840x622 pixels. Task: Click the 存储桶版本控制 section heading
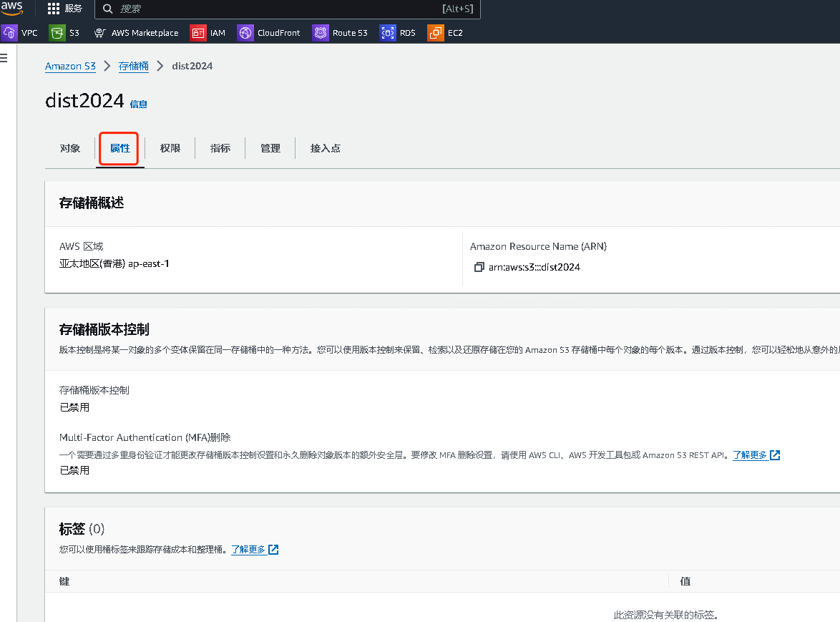(104, 329)
